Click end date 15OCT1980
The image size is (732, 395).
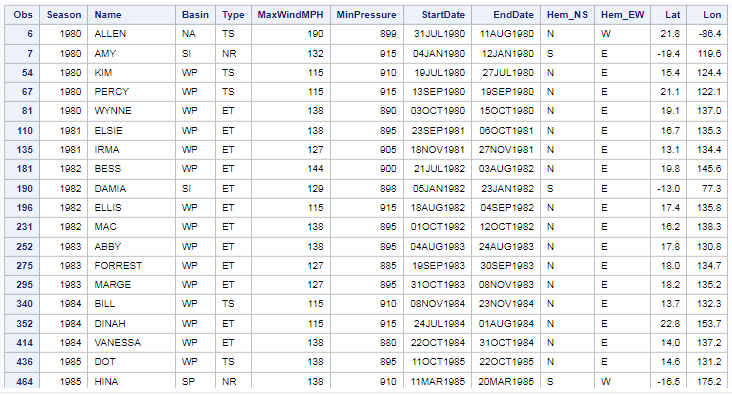(x=507, y=111)
